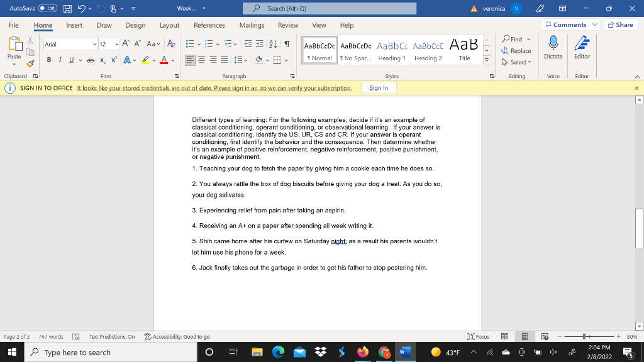This screenshot has height=362, width=644.
Task: Click the Share button
Action: (620, 24)
